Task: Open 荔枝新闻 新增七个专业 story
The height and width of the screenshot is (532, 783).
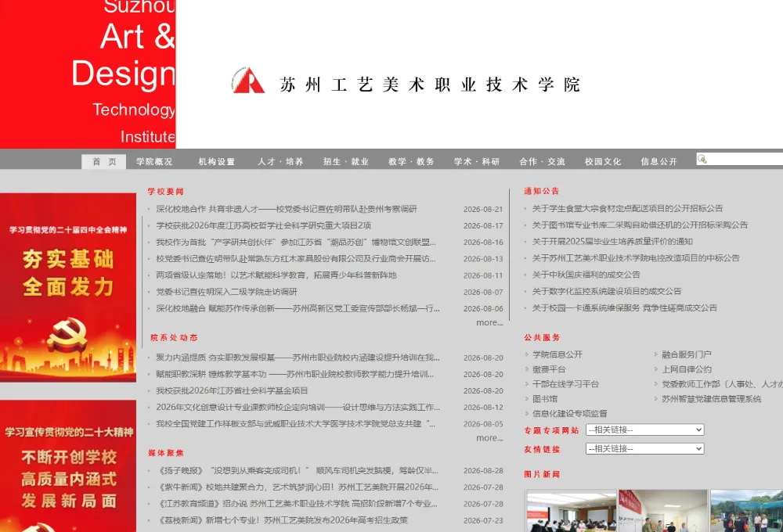Action: (283, 520)
